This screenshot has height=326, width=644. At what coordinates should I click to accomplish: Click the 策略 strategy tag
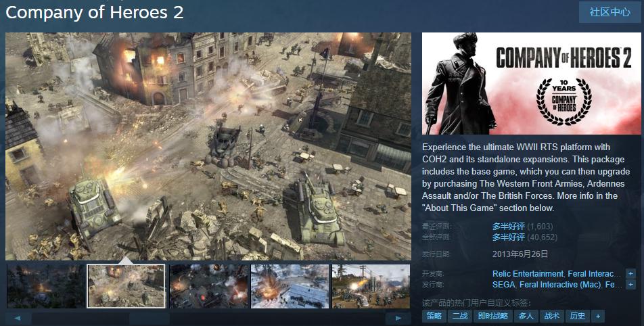[434, 316]
